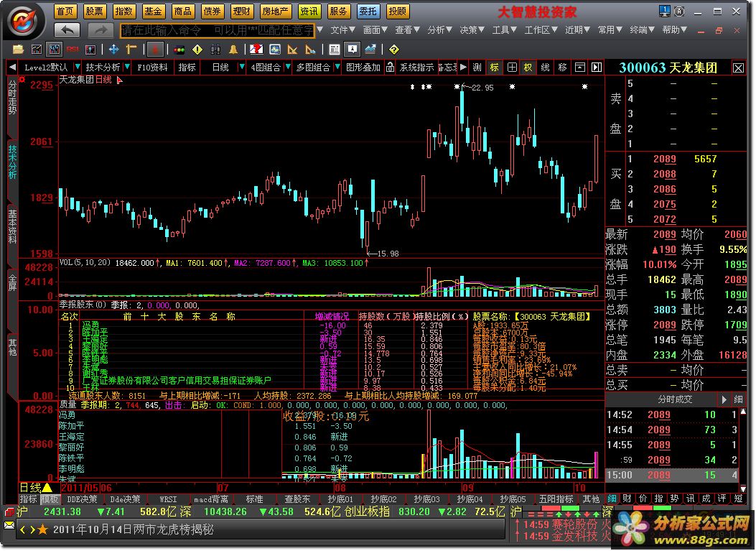Click the F10资料 button

[x=152, y=67]
